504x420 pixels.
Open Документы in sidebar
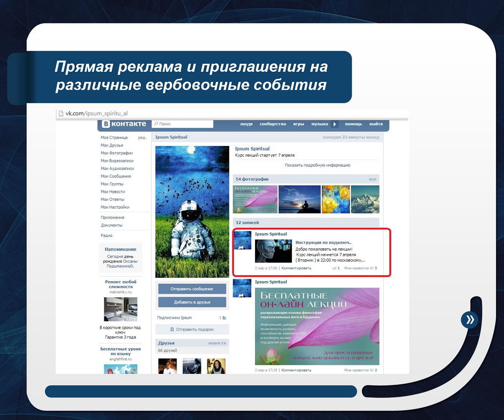111,225
